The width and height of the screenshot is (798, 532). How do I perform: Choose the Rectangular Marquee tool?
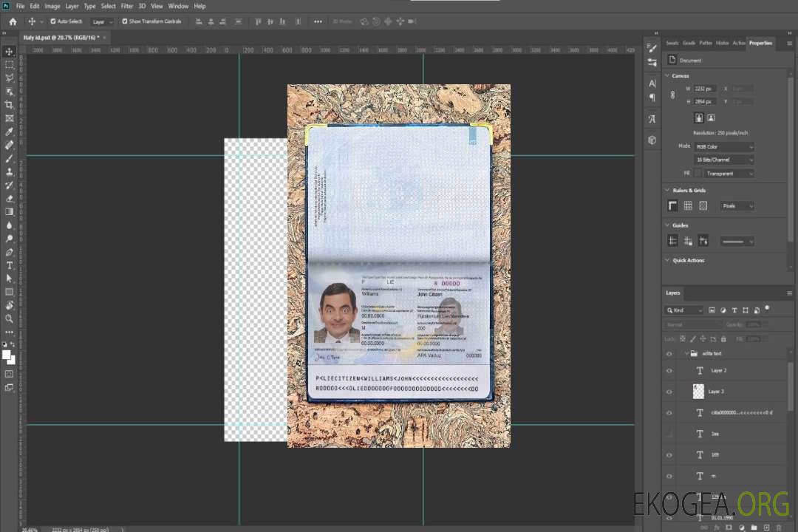point(10,64)
